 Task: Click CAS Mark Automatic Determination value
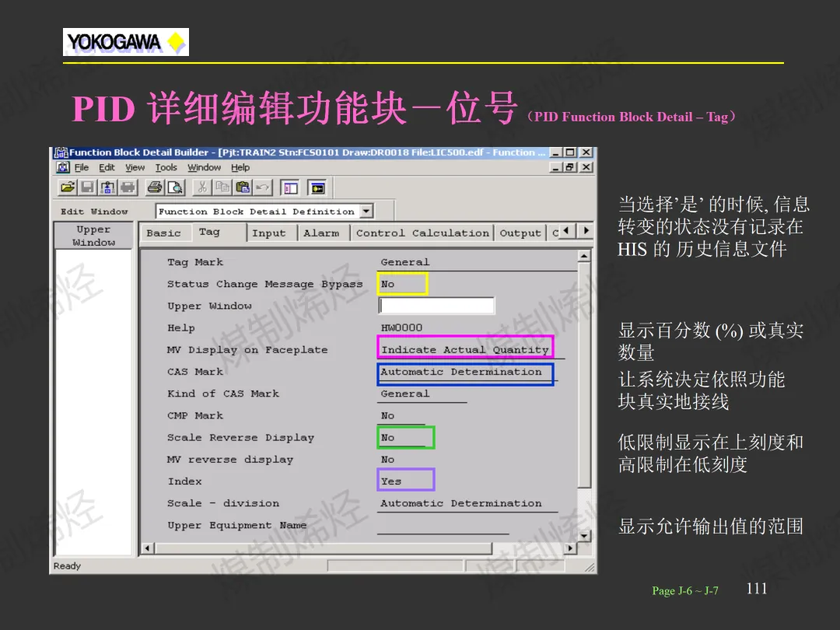click(465, 373)
